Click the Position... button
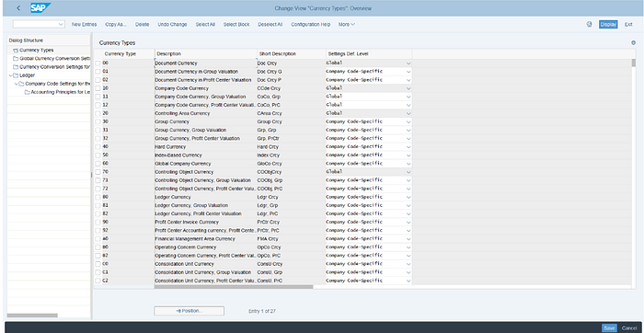 [x=189, y=311]
